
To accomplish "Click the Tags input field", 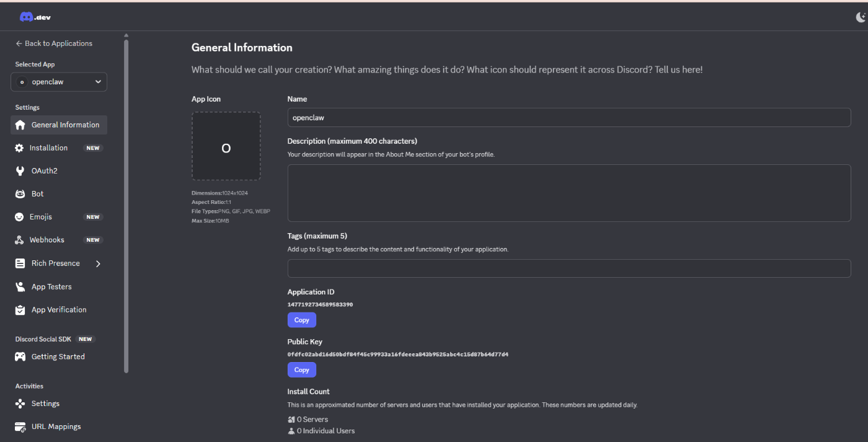I will pos(569,268).
